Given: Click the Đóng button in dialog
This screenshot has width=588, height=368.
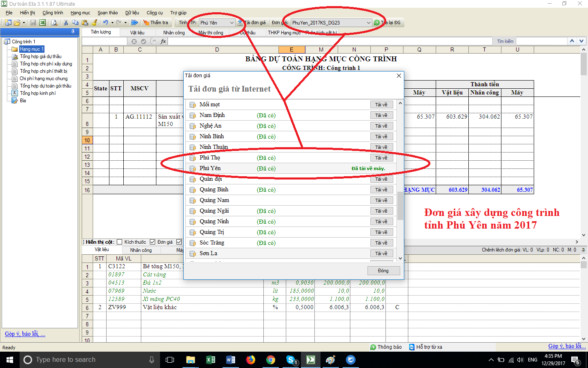Looking at the screenshot, I should (383, 271).
